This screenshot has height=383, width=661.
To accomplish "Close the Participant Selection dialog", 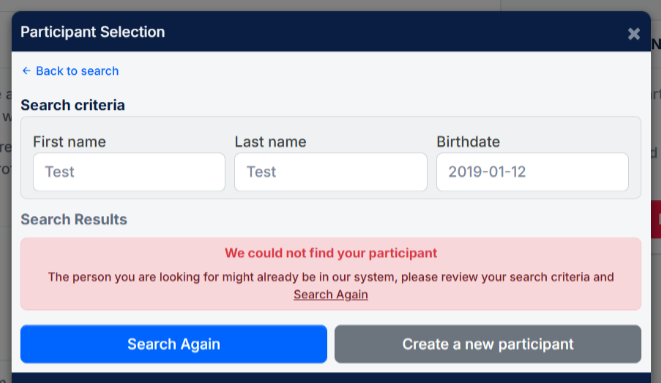I will (x=634, y=34).
